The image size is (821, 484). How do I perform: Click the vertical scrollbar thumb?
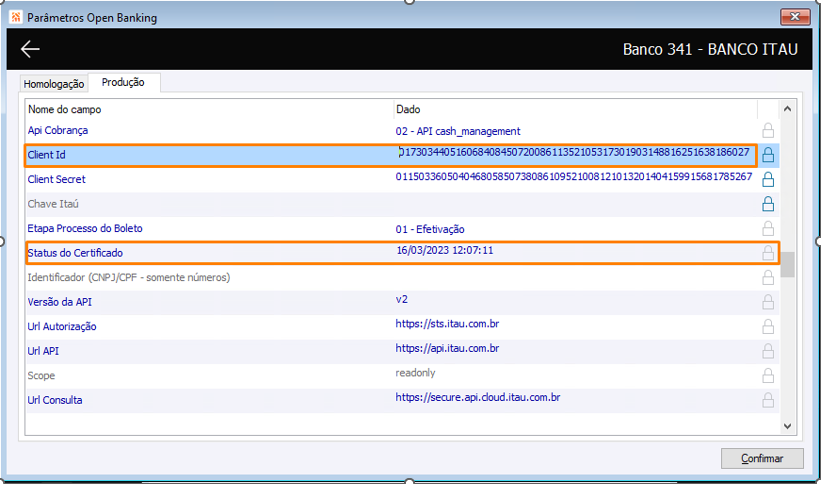coord(787,265)
